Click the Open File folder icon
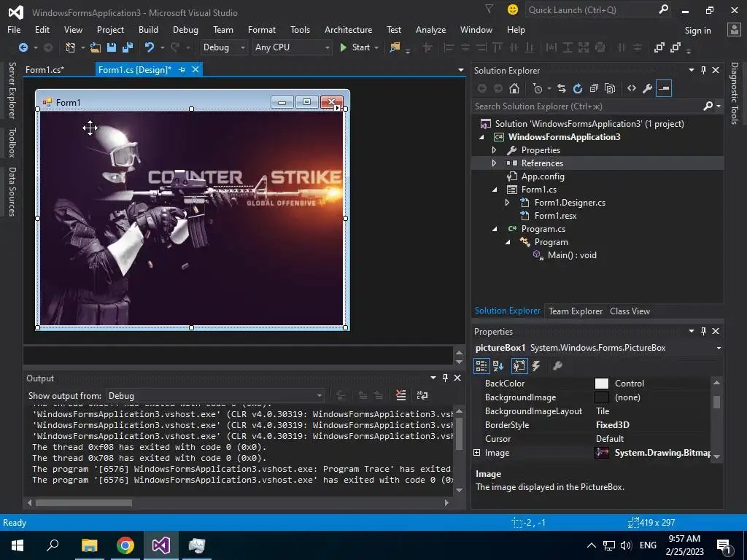 (x=96, y=47)
